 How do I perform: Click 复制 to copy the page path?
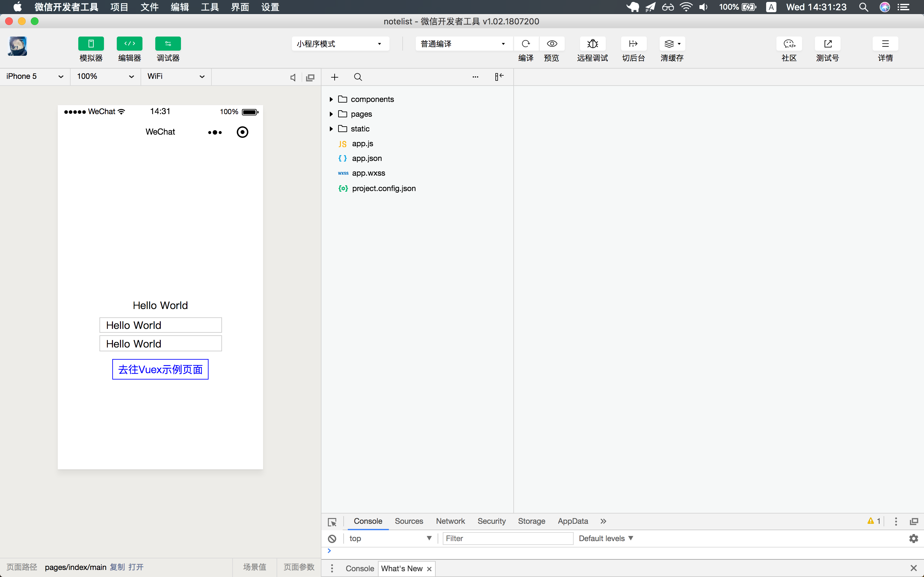117,567
